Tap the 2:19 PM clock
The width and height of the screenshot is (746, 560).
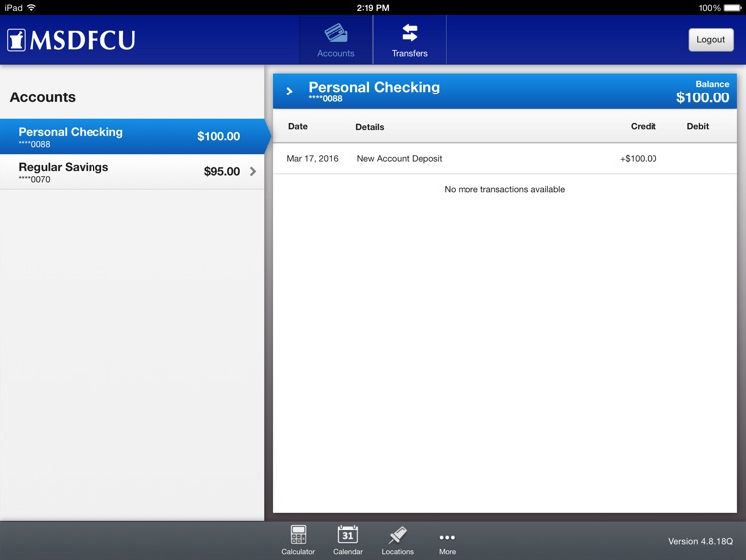(x=373, y=8)
